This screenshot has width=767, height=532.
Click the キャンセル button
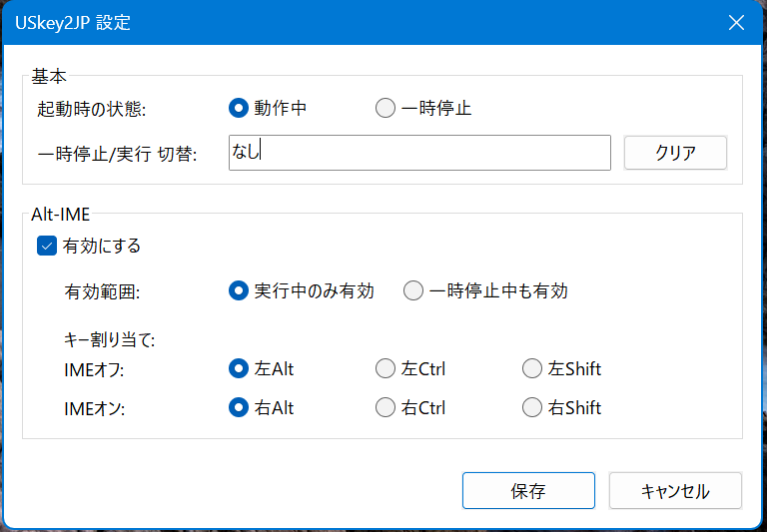click(675, 490)
